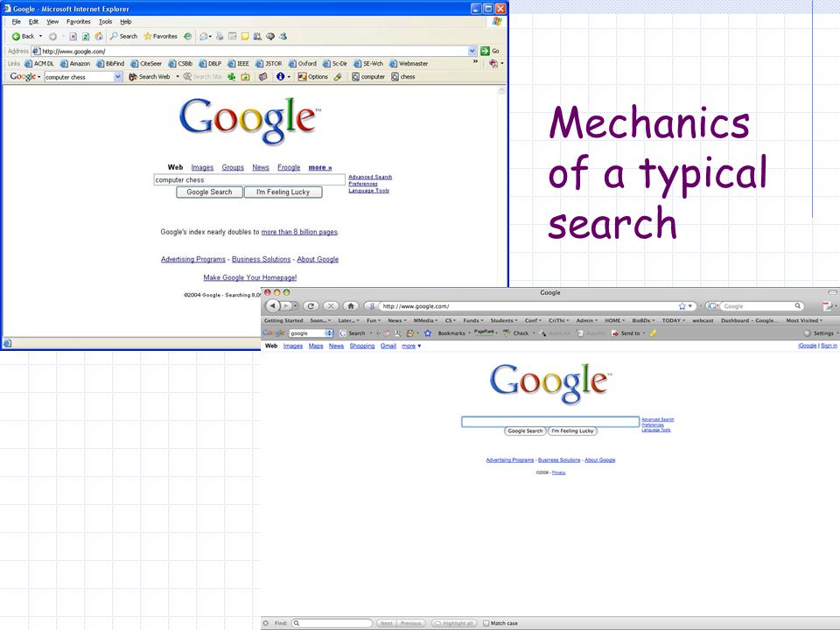The width and height of the screenshot is (840, 630).
Task: Click the highlighter icon on the Google Toolbar
Action: 338,77
